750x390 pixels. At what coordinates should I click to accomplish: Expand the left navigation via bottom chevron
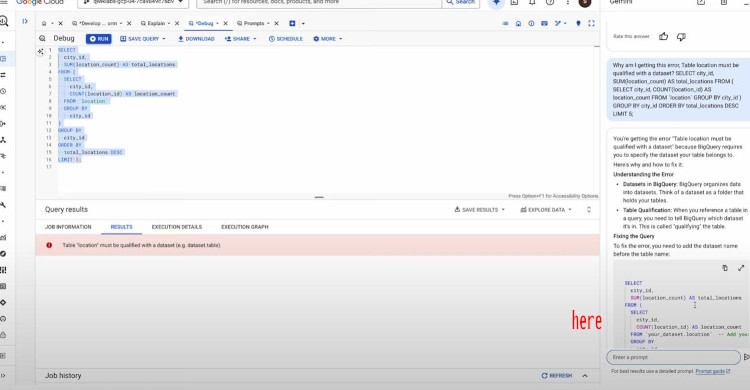point(3,376)
